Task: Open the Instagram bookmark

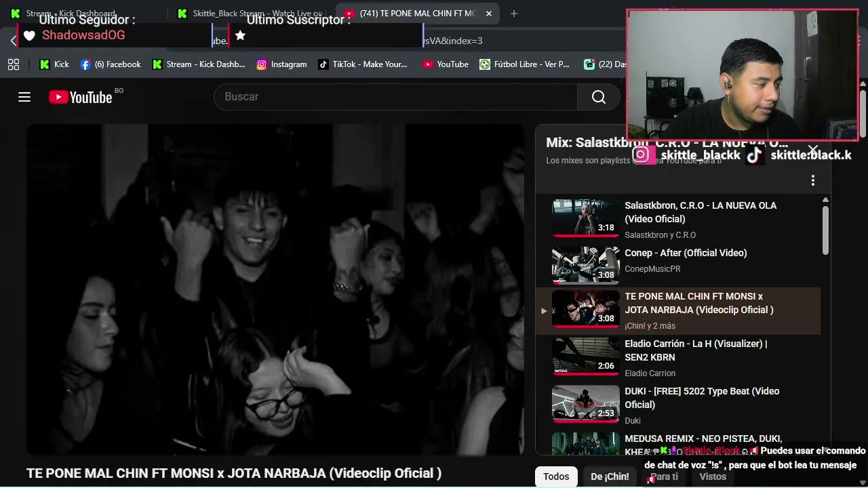Action: pos(281,64)
